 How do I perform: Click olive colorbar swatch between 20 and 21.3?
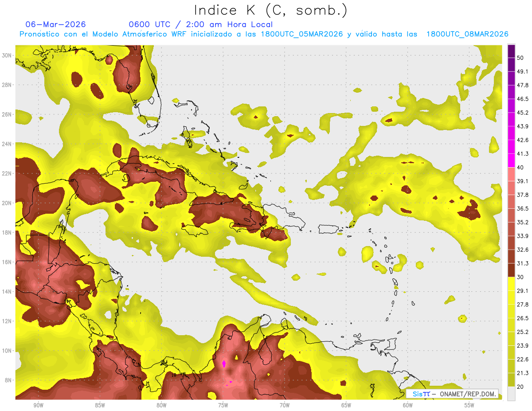(511, 380)
